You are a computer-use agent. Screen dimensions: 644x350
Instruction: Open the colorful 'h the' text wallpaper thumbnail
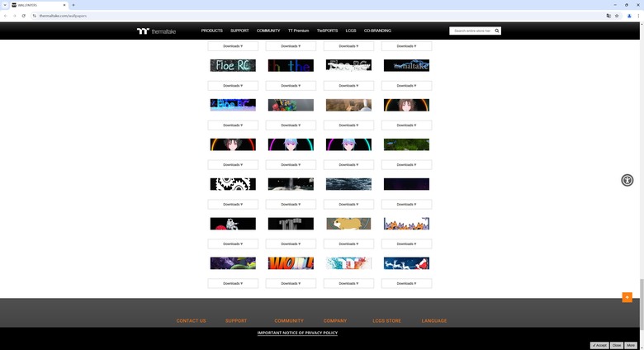(x=291, y=65)
